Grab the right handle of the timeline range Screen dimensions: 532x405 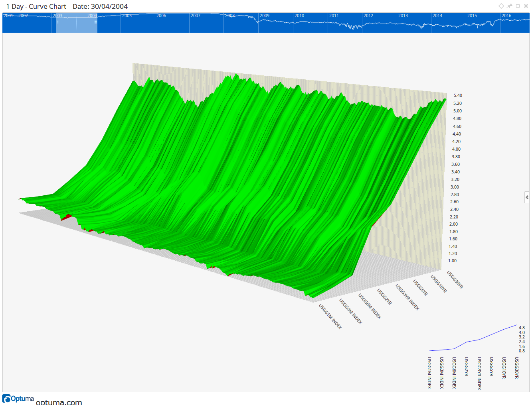95,22
